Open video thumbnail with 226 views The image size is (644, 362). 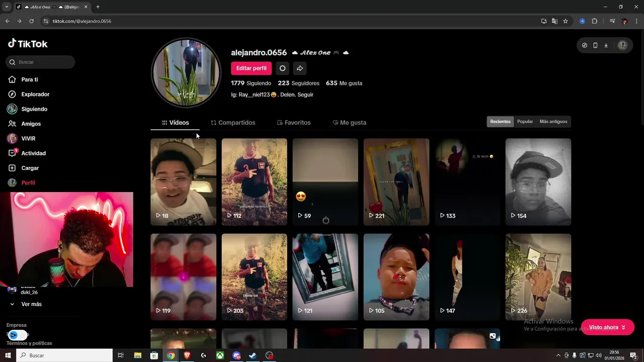pos(538,277)
